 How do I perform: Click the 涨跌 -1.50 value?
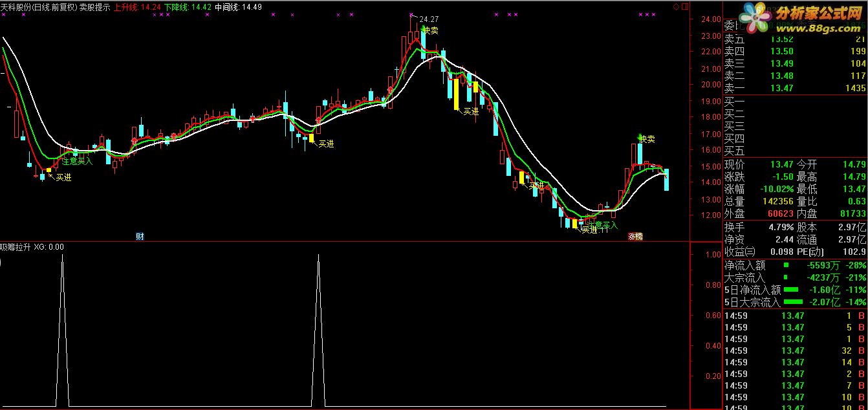coord(782,177)
